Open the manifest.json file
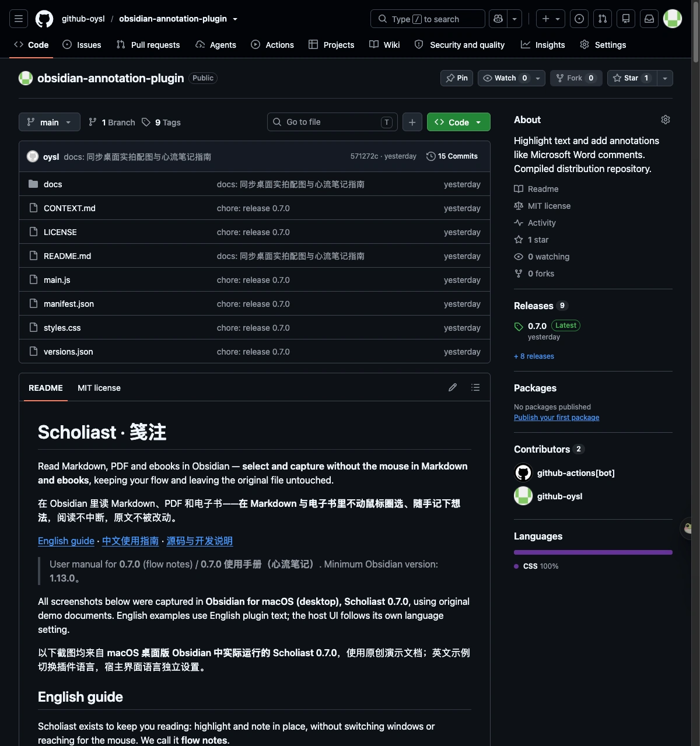 pyautogui.click(x=69, y=304)
